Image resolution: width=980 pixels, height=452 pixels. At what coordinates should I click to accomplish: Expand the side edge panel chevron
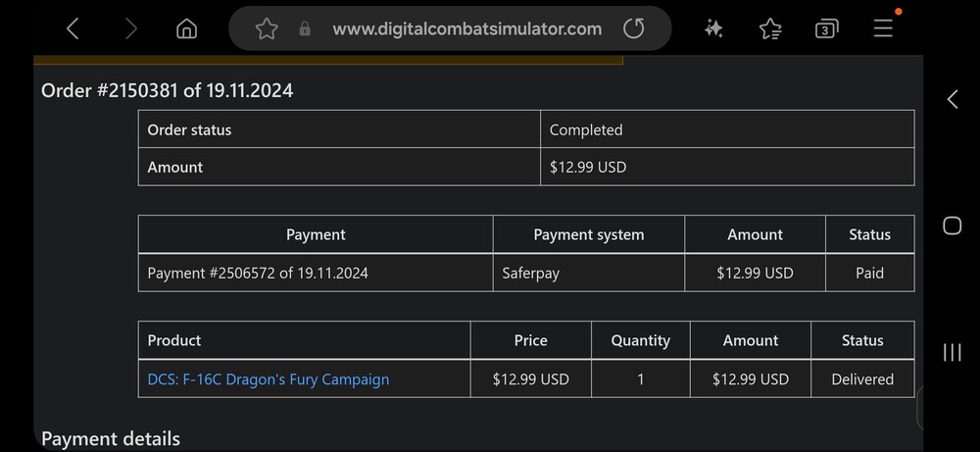(x=952, y=99)
